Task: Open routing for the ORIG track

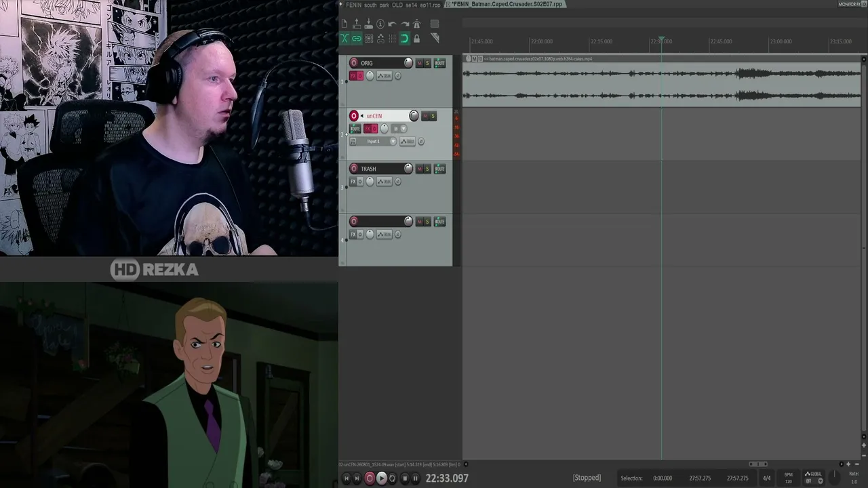Action: pyautogui.click(x=439, y=63)
